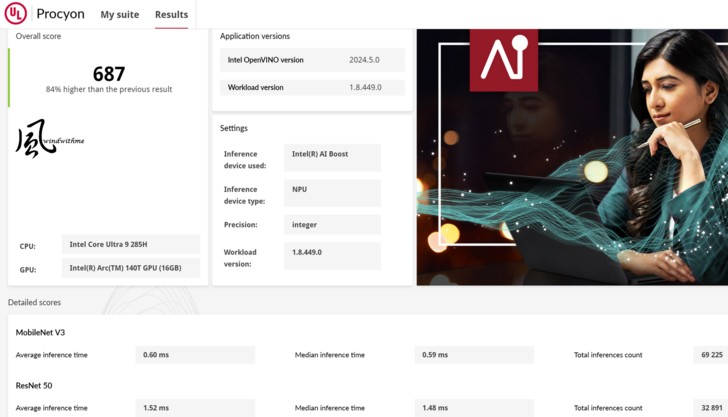Image resolution: width=728 pixels, height=417 pixels.
Task: Click the NPU inference device type field
Action: click(x=332, y=192)
